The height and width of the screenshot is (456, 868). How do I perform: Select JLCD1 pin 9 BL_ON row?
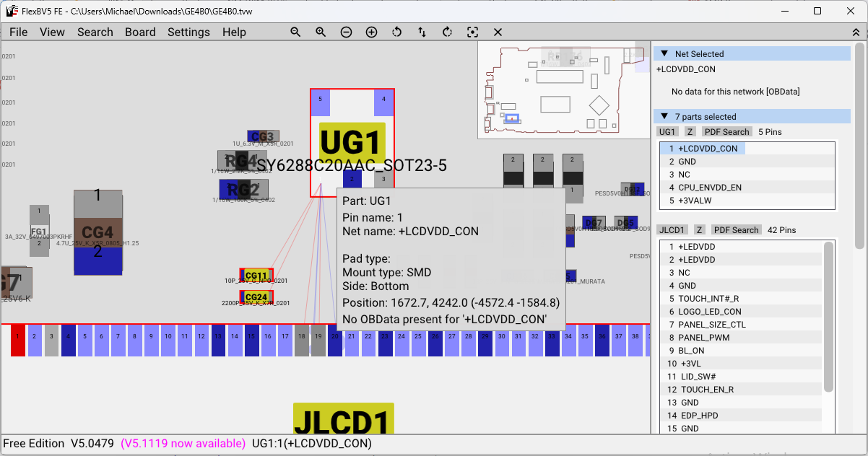(x=742, y=351)
